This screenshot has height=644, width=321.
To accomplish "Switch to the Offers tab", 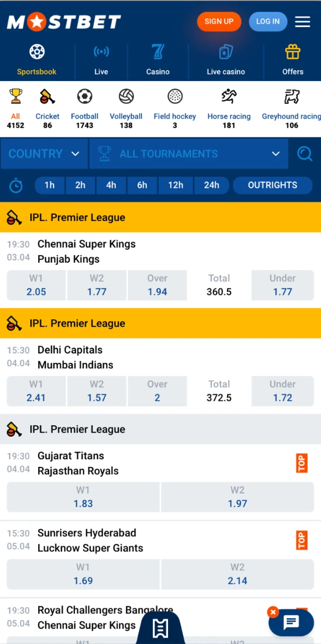I will pos(293,59).
